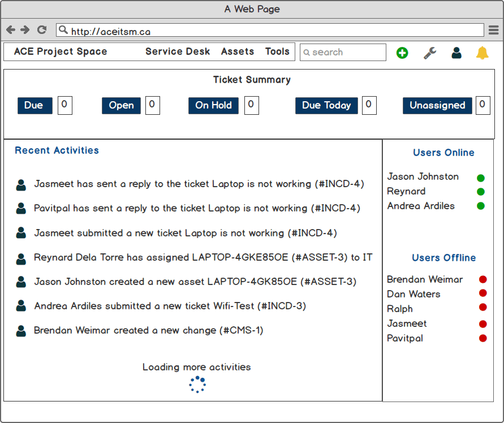Click the green add new plus icon
504x423 pixels.
pyautogui.click(x=402, y=53)
